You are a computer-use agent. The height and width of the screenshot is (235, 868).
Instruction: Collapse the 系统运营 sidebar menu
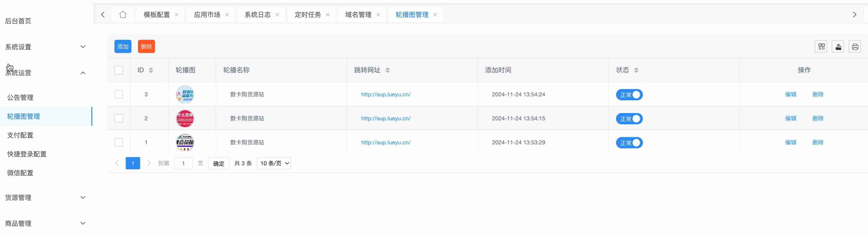pyautogui.click(x=45, y=73)
